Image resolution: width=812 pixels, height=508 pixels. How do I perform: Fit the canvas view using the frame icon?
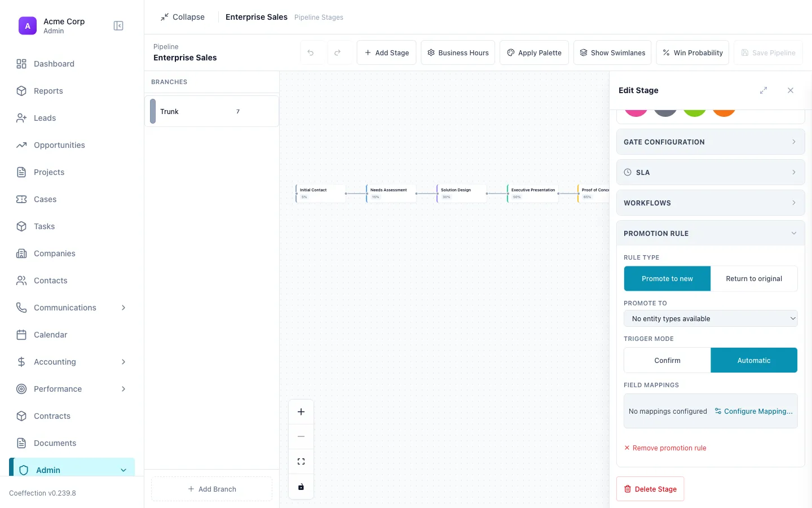pyautogui.click(x=301, y=462)
